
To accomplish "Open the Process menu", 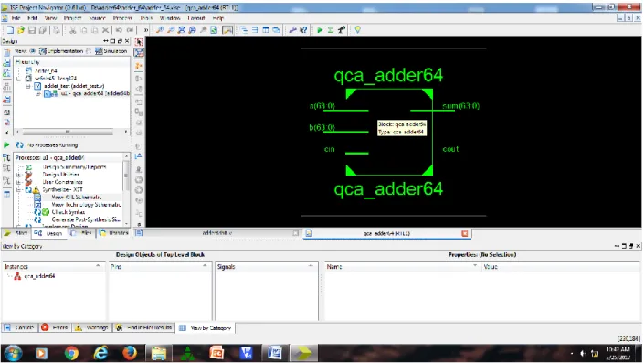I will pyautogui.click(x=122, y=18).
